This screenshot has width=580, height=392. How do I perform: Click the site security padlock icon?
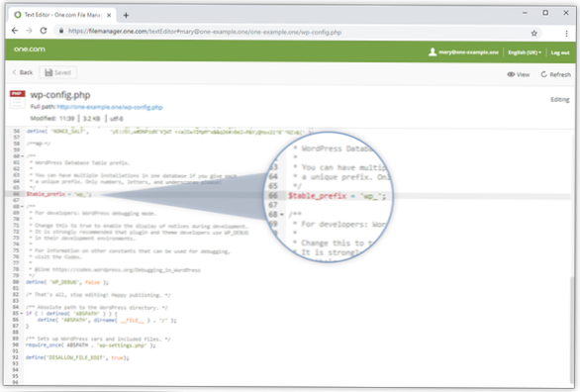[61, 31]
